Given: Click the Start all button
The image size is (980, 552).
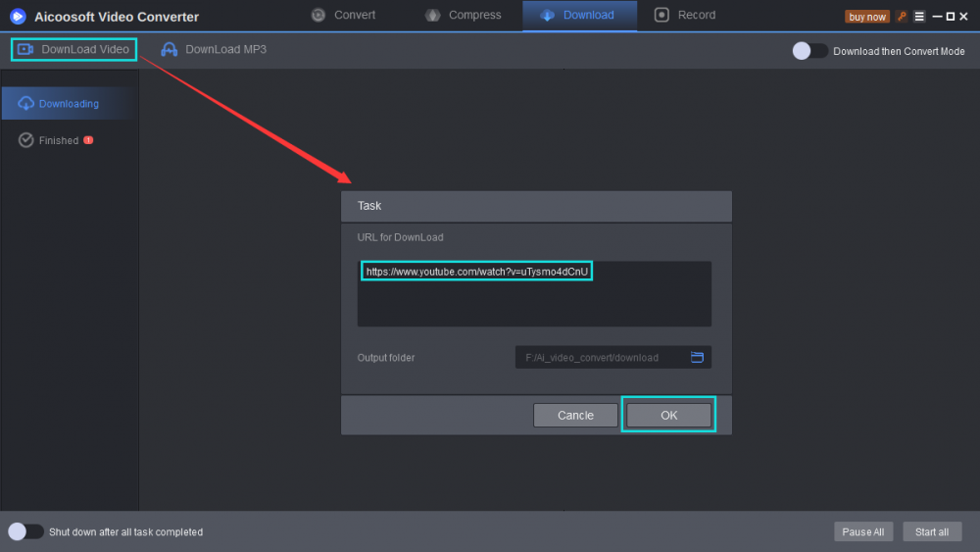Looking at the screenshot, I should coord(931,531).
